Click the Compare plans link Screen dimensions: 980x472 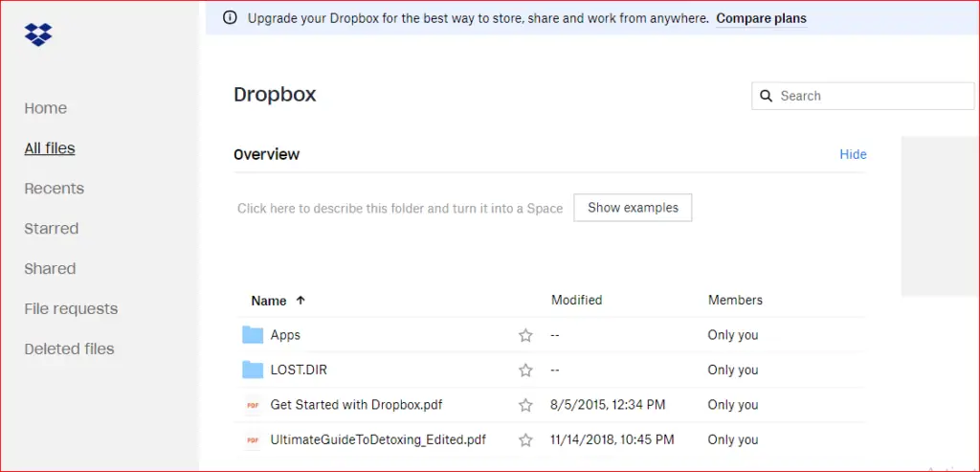pyautogui.click(x=761, y=18)
